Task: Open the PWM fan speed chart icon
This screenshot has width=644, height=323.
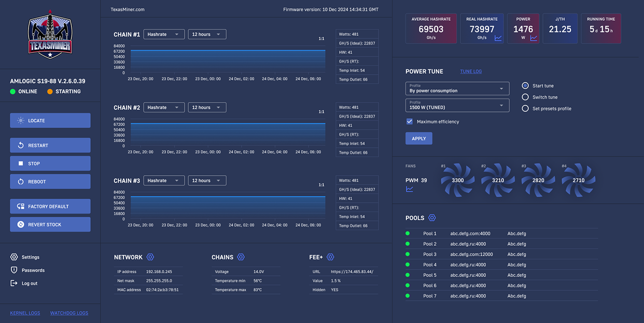Action: (410, 189)
